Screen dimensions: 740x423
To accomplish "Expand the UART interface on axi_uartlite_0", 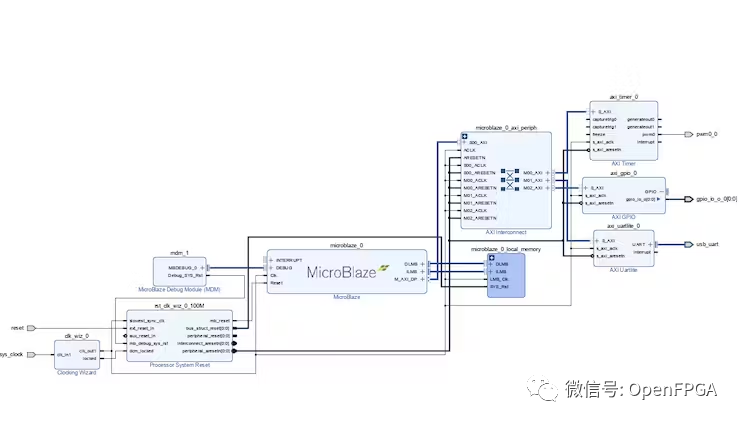I will coord(650,244).
